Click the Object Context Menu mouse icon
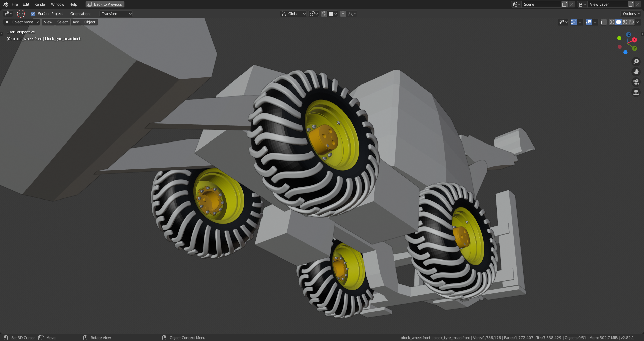This screenshot has height=341, width=644. click(164, 338)
